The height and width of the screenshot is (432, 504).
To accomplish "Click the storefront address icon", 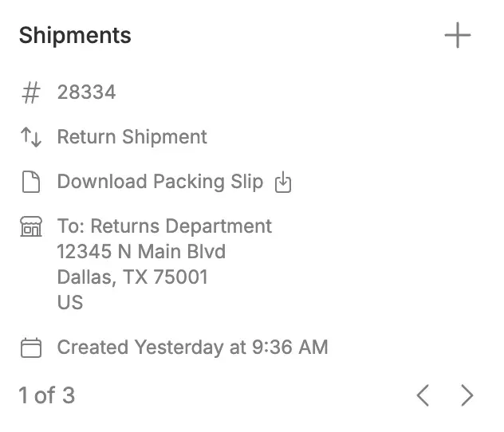I will tap(30, 227).
